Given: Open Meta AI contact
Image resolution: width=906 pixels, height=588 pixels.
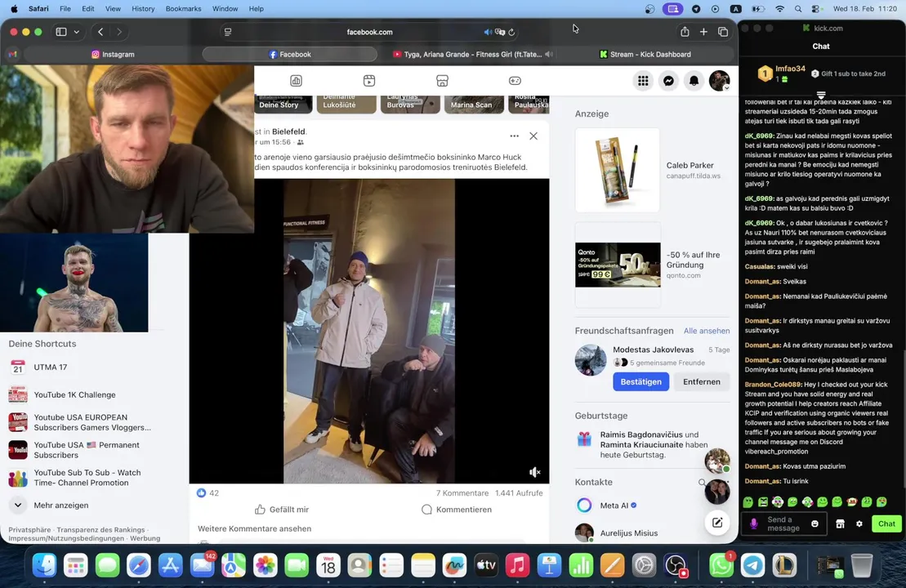Looking at the screenshot, I should 606,506.
